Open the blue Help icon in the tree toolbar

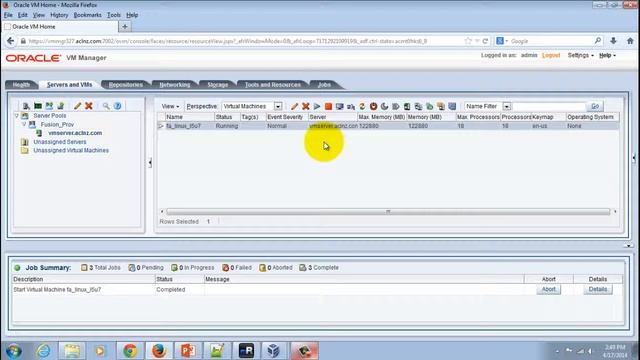(118, 106)
